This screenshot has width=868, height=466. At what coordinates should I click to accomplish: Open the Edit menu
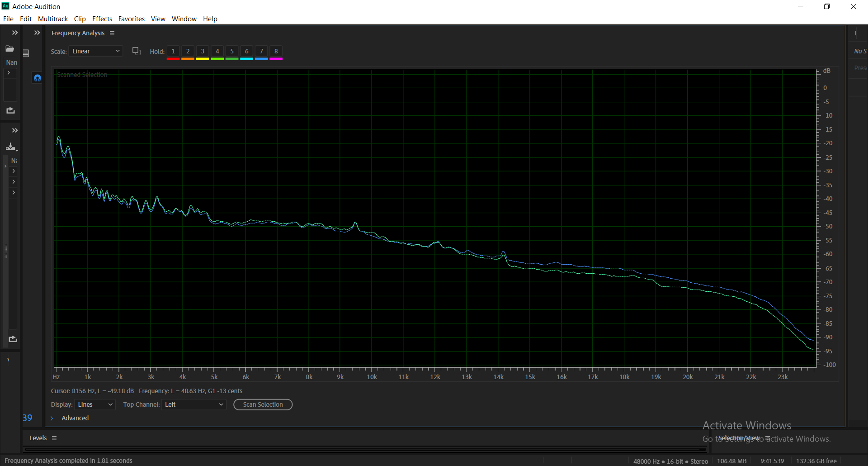coord(26,19)
